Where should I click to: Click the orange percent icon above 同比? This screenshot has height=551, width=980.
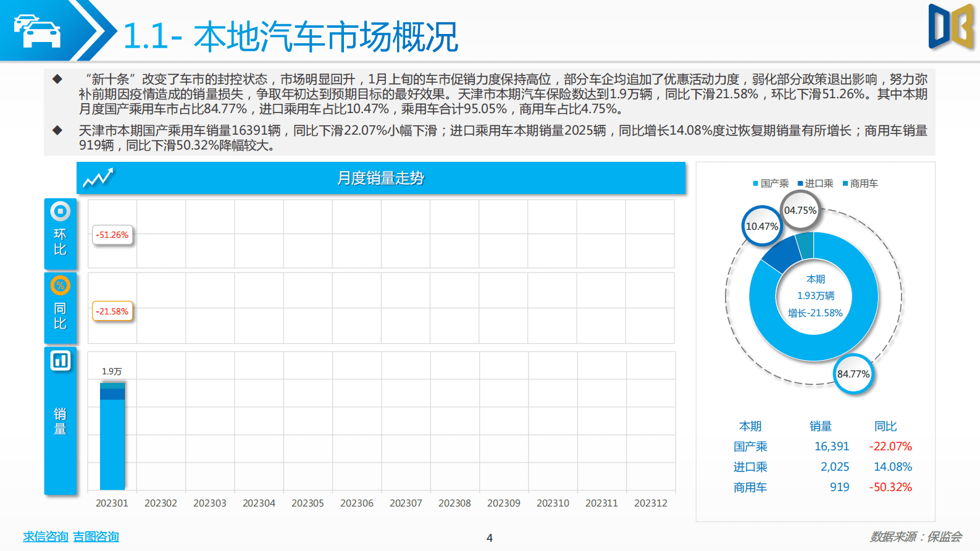(60, 285)
